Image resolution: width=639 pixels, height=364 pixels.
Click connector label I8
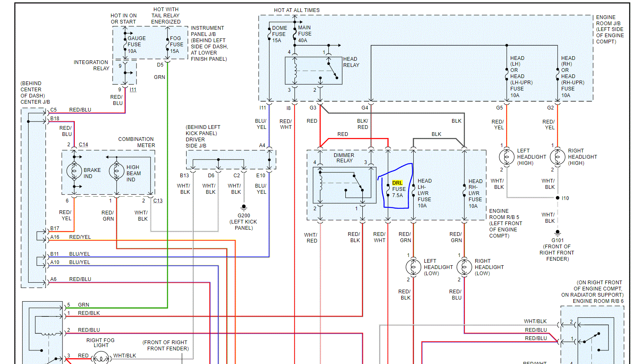[x=288, y=108]
